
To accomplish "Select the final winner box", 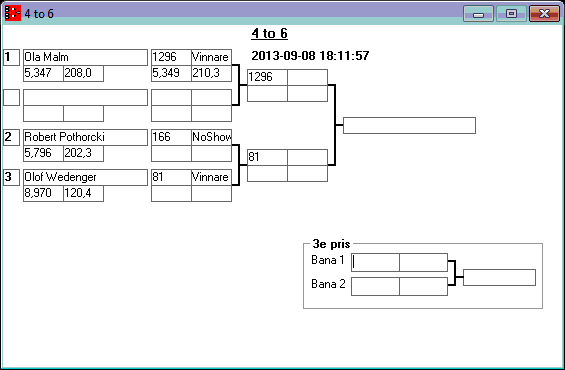I will pos(409,125).
